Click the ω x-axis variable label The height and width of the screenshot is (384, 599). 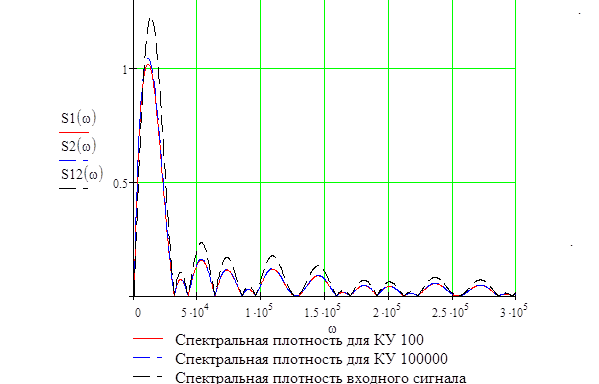(x=332, y=329)
